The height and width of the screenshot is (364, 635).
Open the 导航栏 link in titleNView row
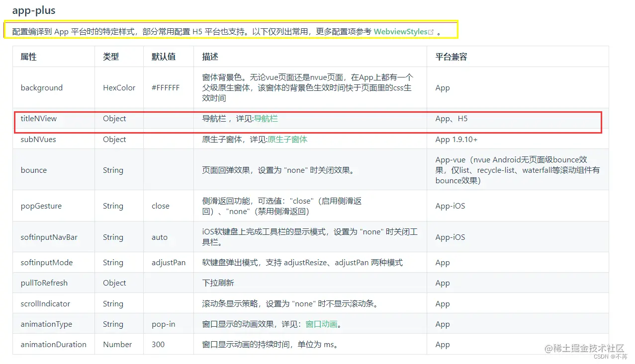point(266,119)
